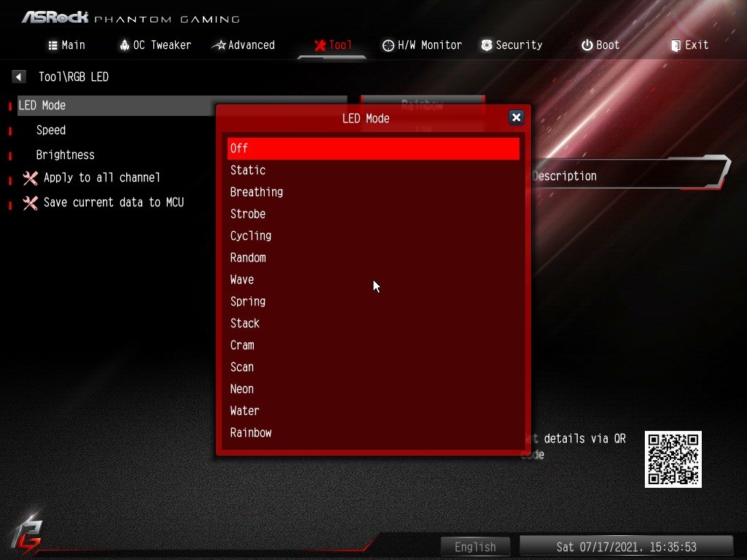Click the English language button
Image resolution: width=747 pixels, height=560 pixels.
tap(475, 547)
